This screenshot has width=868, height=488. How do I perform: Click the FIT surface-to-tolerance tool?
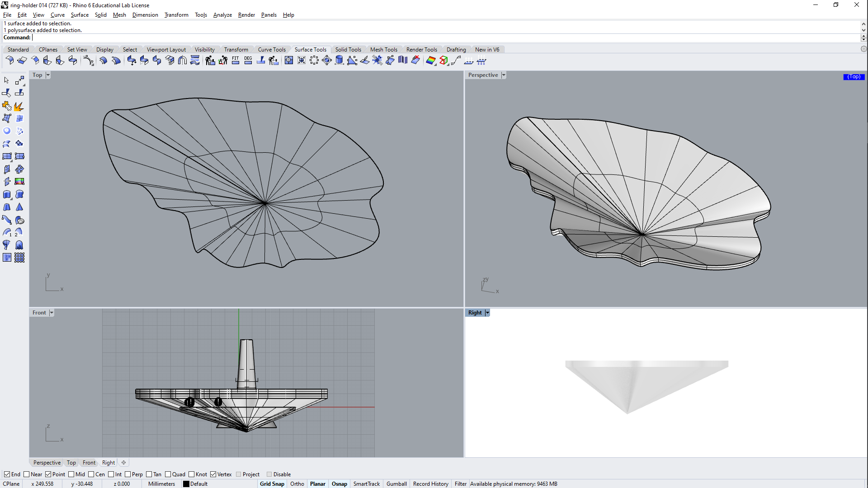point(236,60)
